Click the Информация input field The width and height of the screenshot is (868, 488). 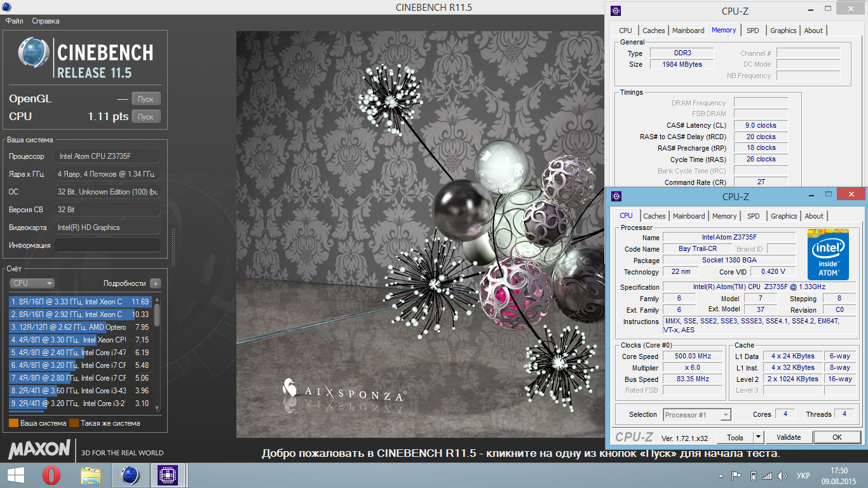click(107, 245)
